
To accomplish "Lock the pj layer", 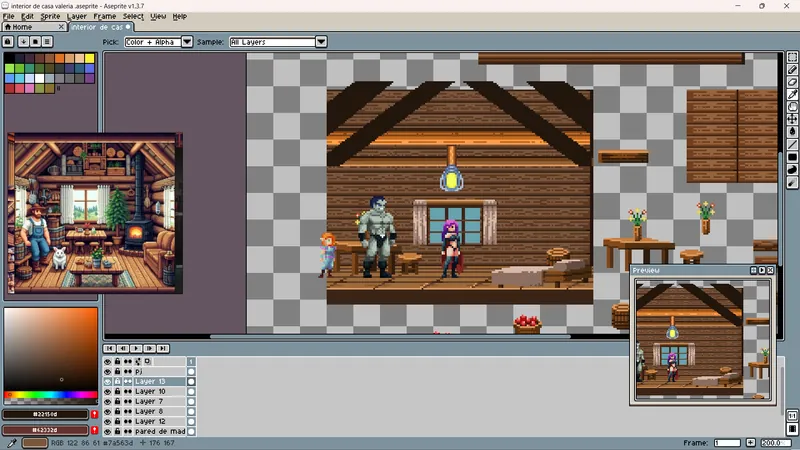I will tap(117, 371).
